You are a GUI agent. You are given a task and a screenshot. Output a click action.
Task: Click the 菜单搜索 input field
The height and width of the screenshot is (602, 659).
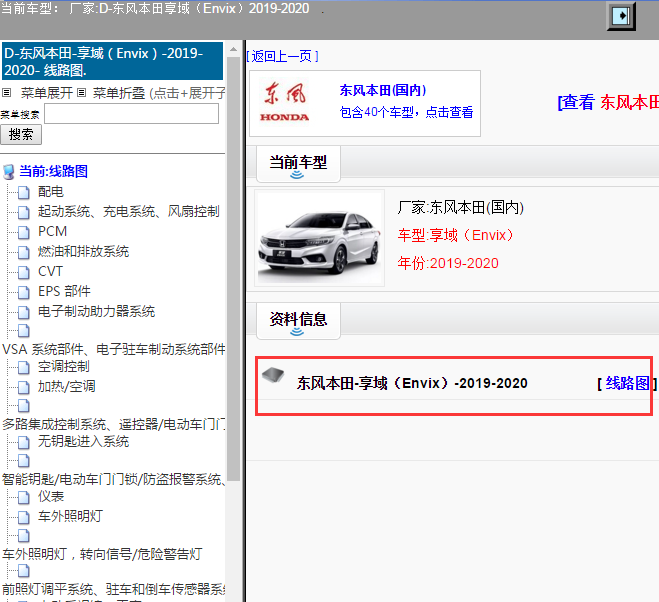132,114
